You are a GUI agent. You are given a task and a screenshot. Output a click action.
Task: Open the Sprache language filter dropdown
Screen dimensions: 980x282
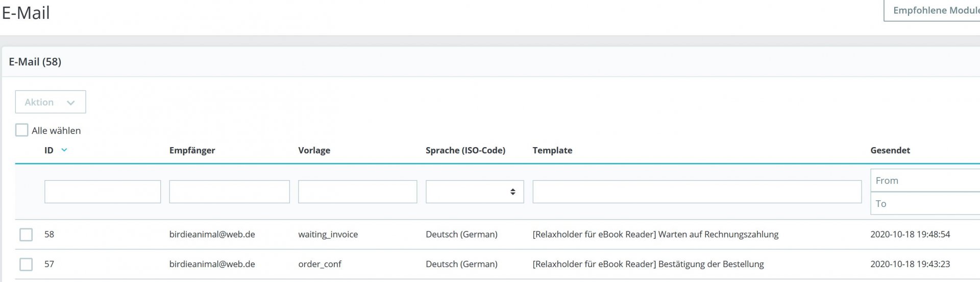(x=475, y=192)
